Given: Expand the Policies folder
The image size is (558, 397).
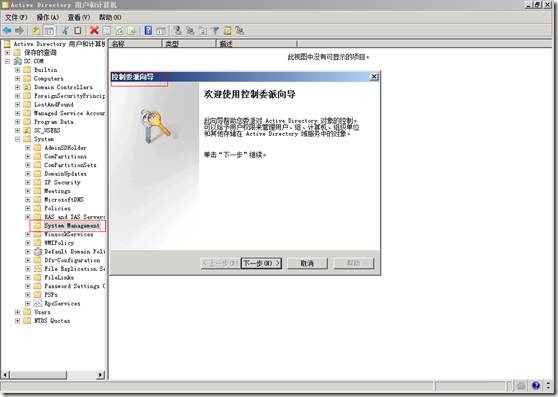Looking at the screenshot, I should (x=28, y=208).
